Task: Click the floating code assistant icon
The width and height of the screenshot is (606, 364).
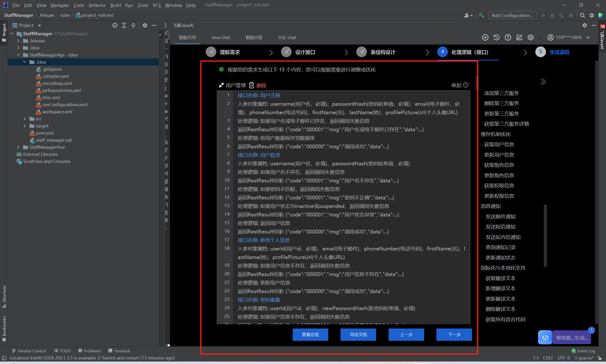Action: pyautogui.click(x=545, y=338)
